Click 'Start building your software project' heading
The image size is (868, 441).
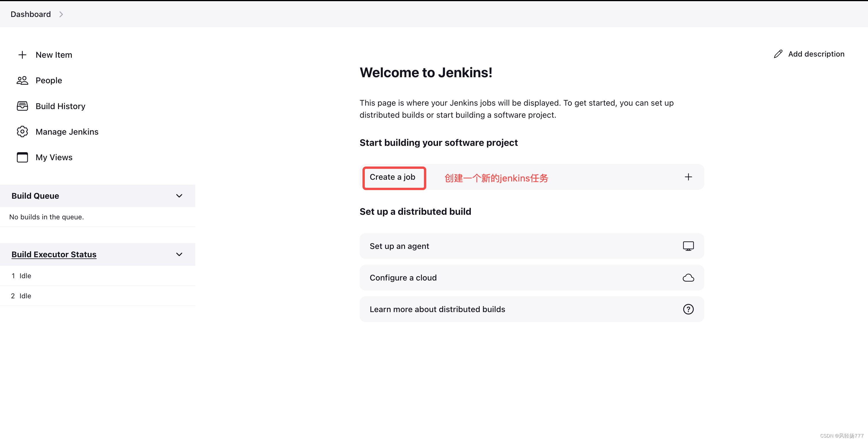(x=438, y=142)
